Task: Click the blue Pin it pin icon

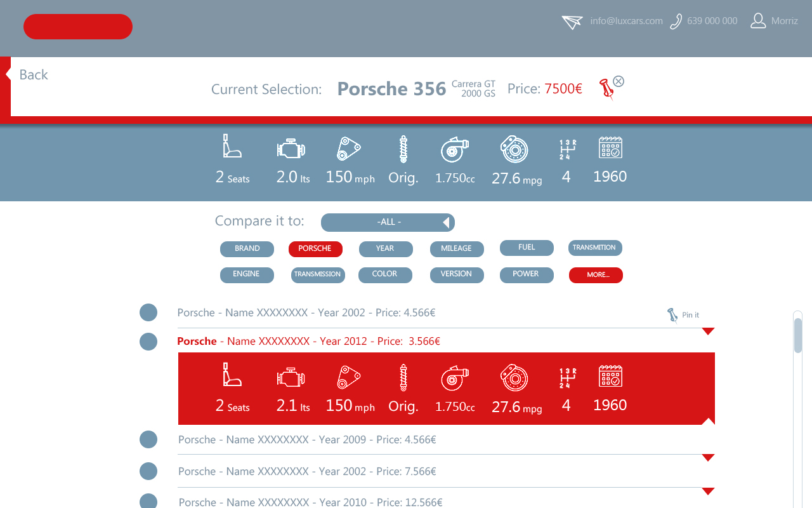Action: (672, 315)
